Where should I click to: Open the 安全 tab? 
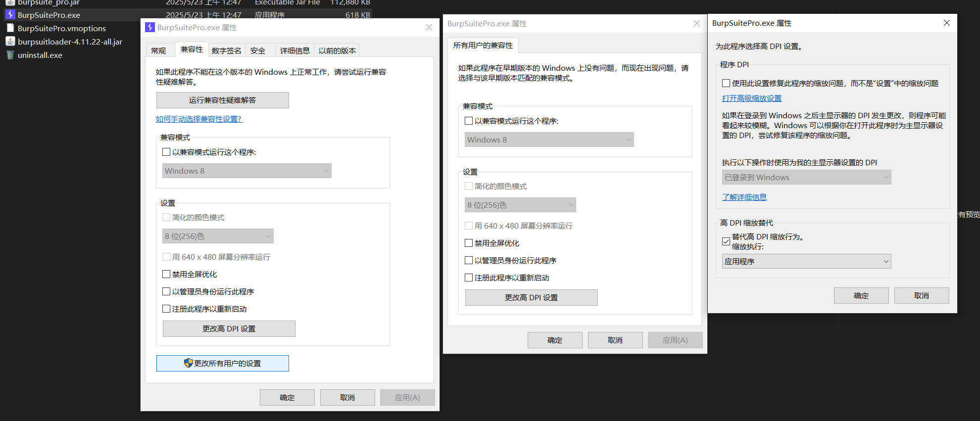tap(258, 50)
